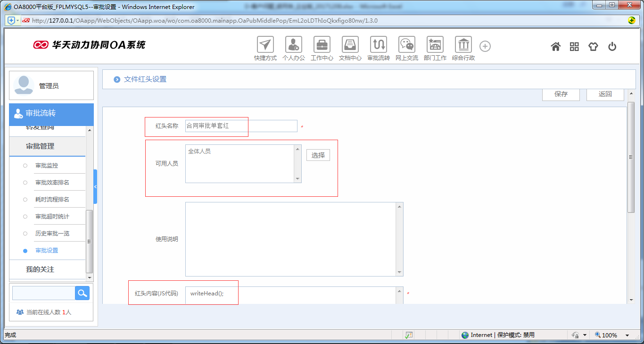Screen dimensions: 644x344
Task: Open the 快捷方式 shortcut icon
Action: [x=265, y=45]
